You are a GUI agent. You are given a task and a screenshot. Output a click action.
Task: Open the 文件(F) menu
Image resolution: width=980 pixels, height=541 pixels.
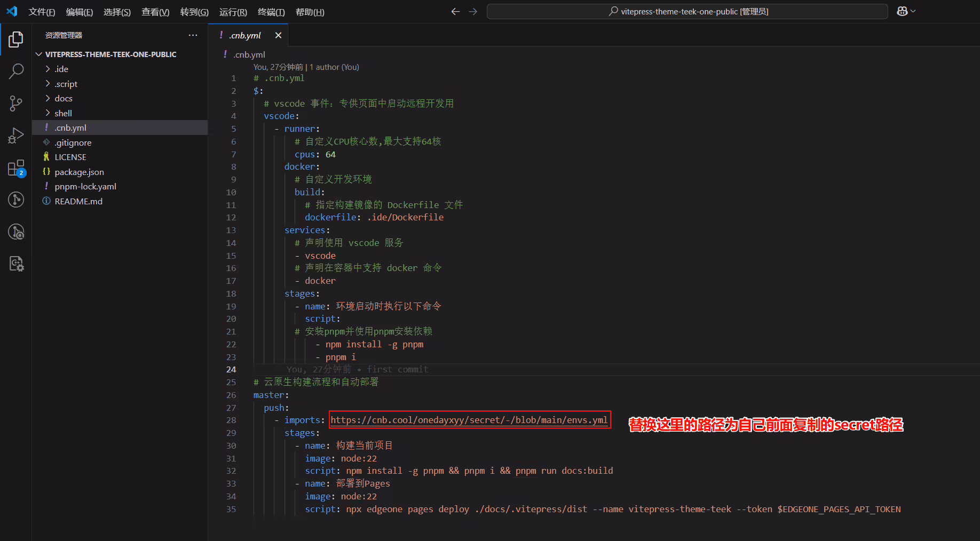coord(42,12)
